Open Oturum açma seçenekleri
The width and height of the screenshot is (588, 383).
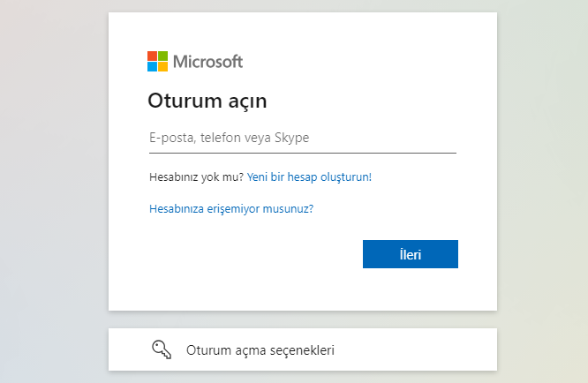pyautogui.click(x=303, y=349)
